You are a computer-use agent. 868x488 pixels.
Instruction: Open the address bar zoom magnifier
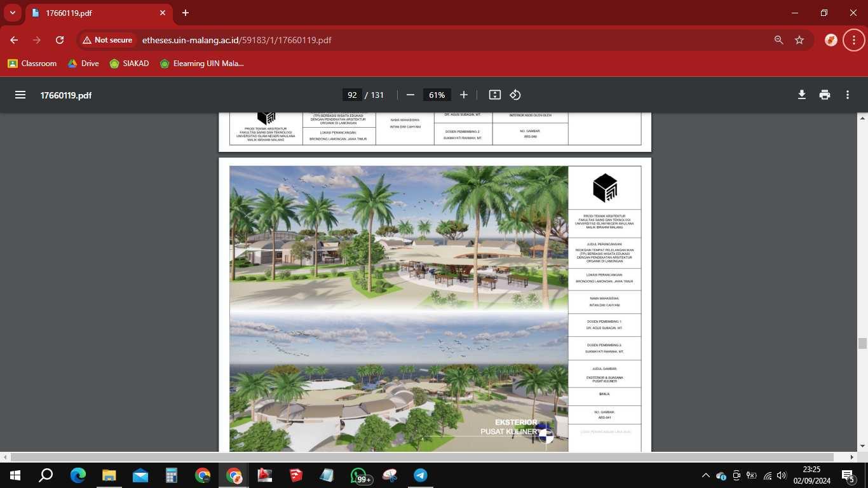[x=778, y=40]
